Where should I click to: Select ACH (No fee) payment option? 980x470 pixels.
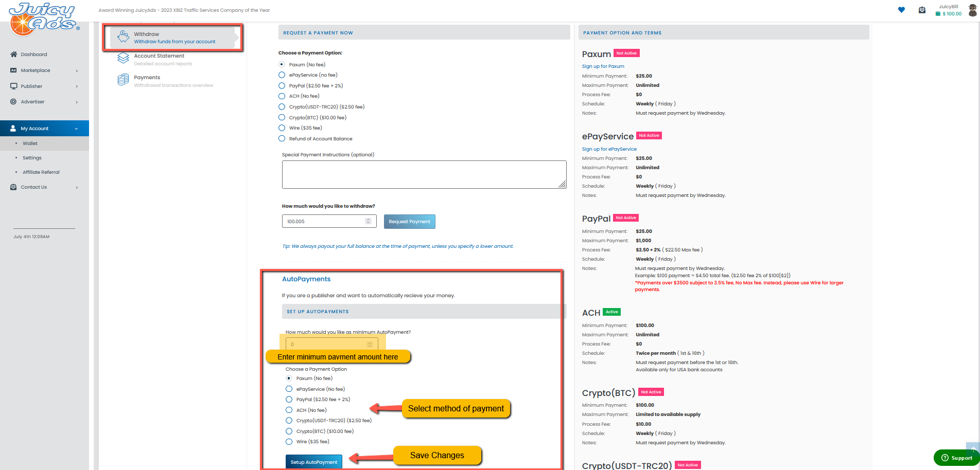pos(282,96)
